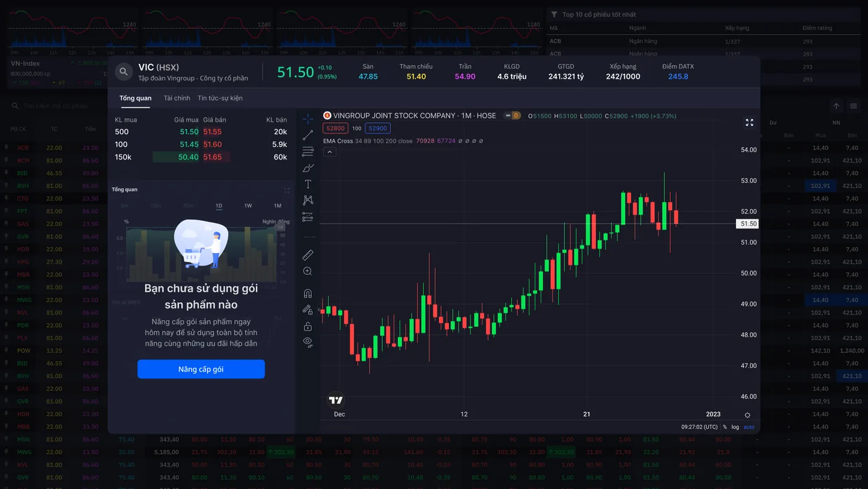Select the crosshair cursor tool
The width and height of the screenshot is (868, 489).
coord(308,119)
